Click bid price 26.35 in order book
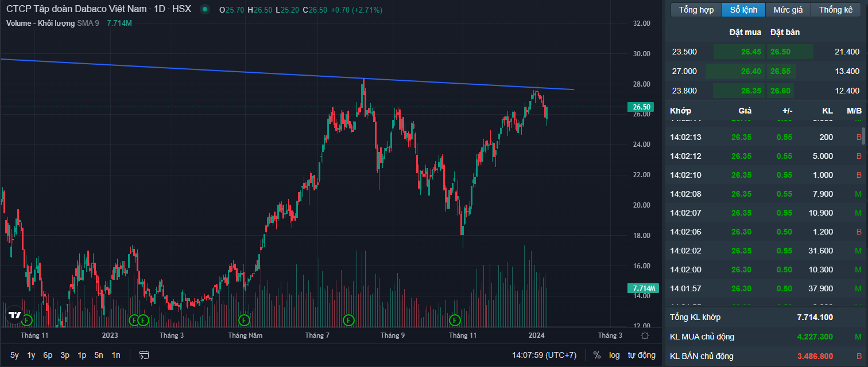868x367 pixels. coord(751,91)
